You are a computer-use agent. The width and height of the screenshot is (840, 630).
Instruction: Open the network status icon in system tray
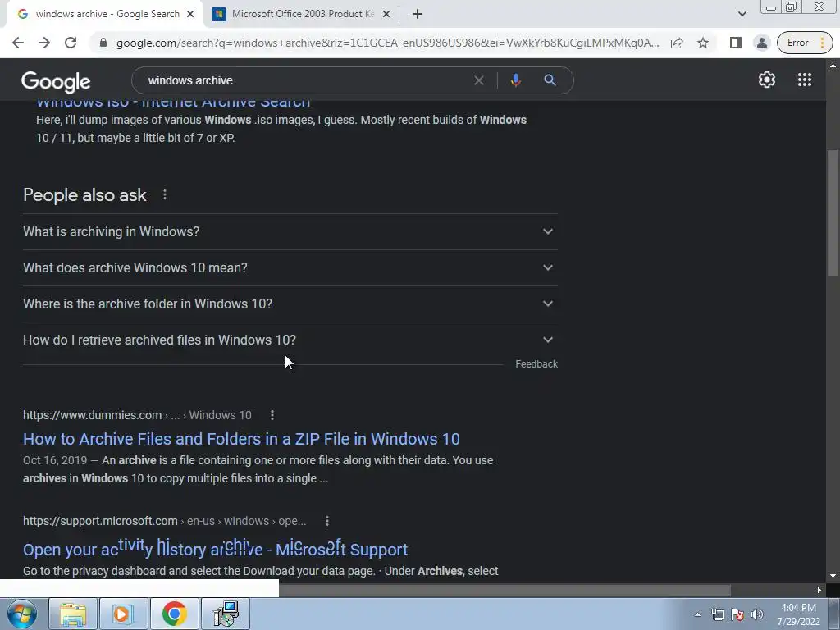[717, 614]
